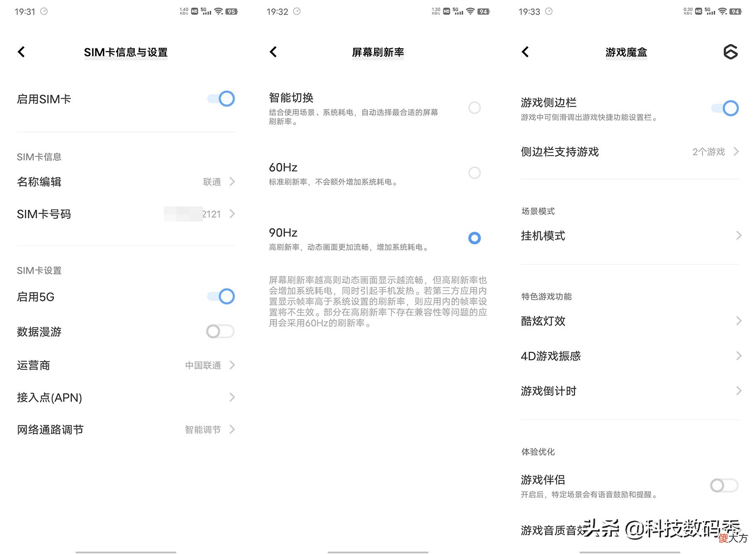This screenshot has height=554, width=756.
Task: Tap the 智能切换 option title
Action: click(x=291, y=98)
